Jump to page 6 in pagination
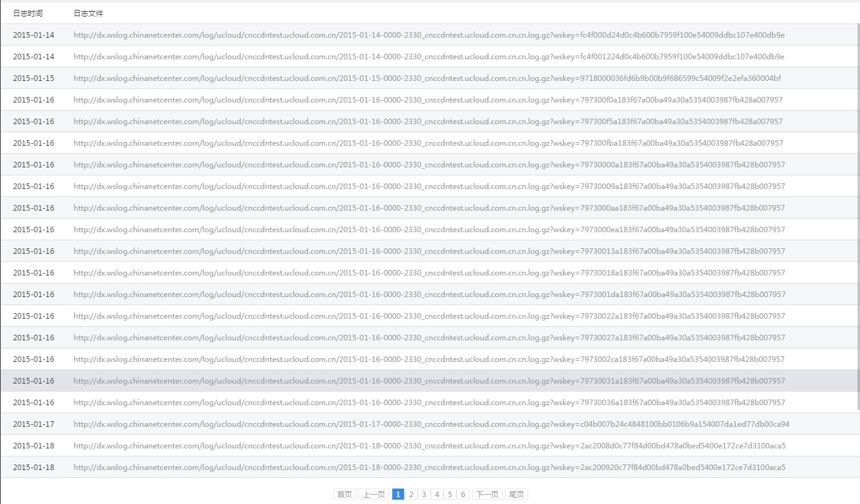The width and height of the screenshot is (860, 504). point(463,494)
